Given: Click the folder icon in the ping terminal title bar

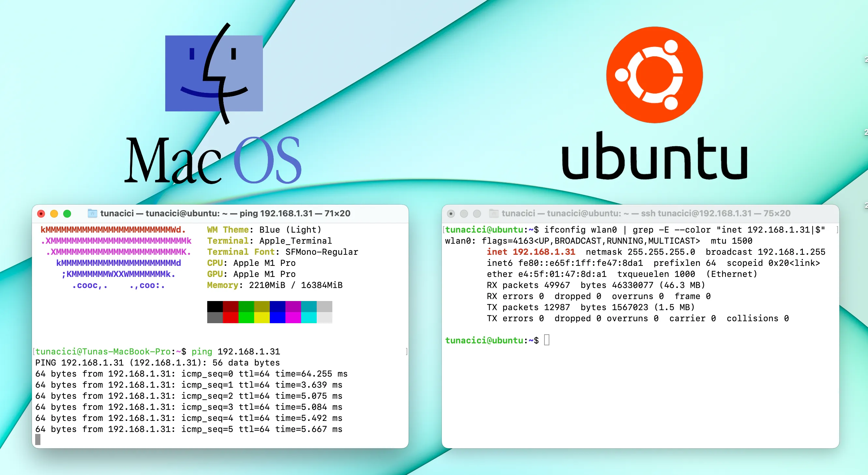Looking at the screenshot, I should point(92,213).
